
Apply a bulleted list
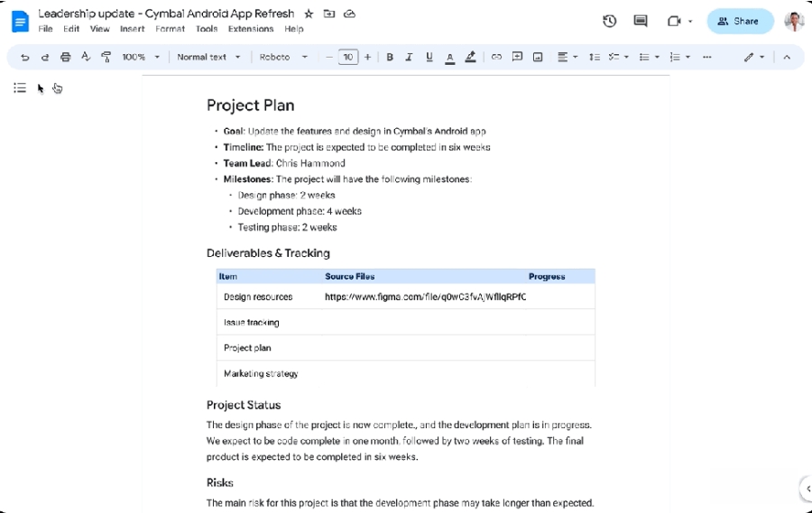point(644,57)
